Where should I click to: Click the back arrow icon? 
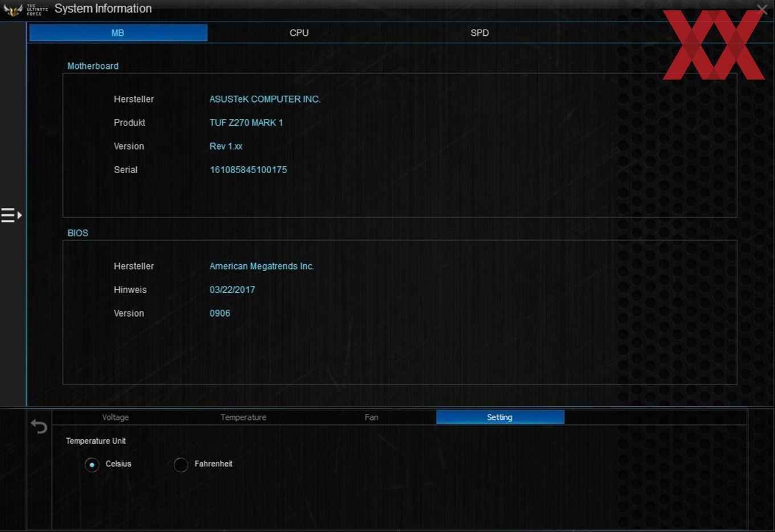tap(39, 426)
